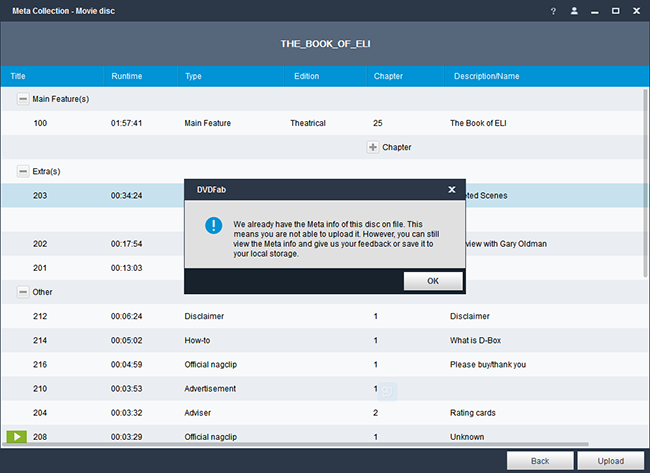
Task: Click runtime 00:17:54
Action: (x=126, y=244)
